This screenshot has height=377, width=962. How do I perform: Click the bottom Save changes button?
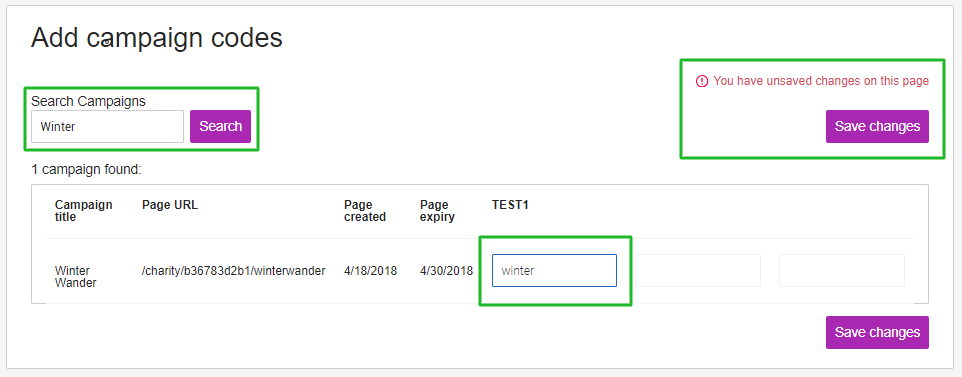point(877,332)
